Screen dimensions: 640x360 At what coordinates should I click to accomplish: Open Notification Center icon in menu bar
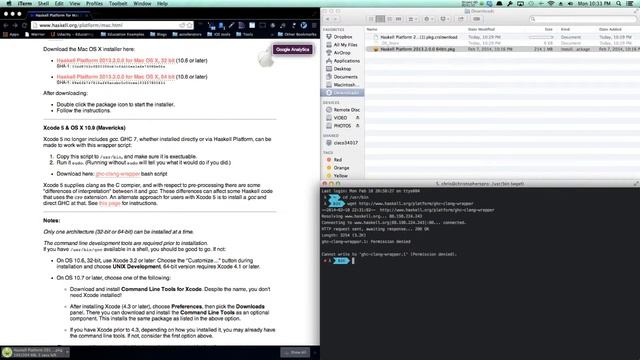(631, 3)
